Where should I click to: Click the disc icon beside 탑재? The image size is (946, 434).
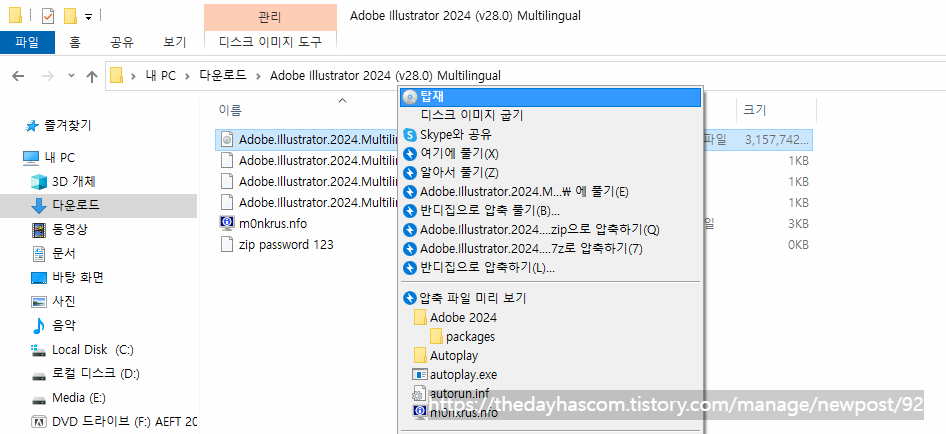410,97
